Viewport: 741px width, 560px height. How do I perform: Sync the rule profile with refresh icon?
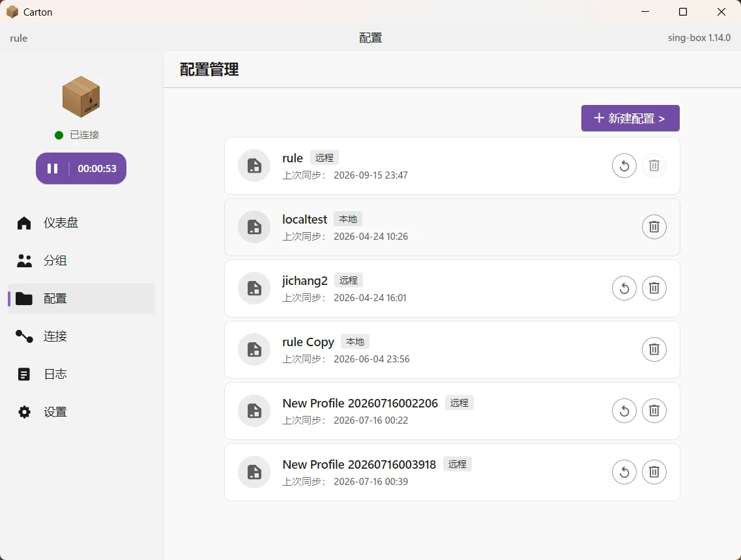click(624, 166)
